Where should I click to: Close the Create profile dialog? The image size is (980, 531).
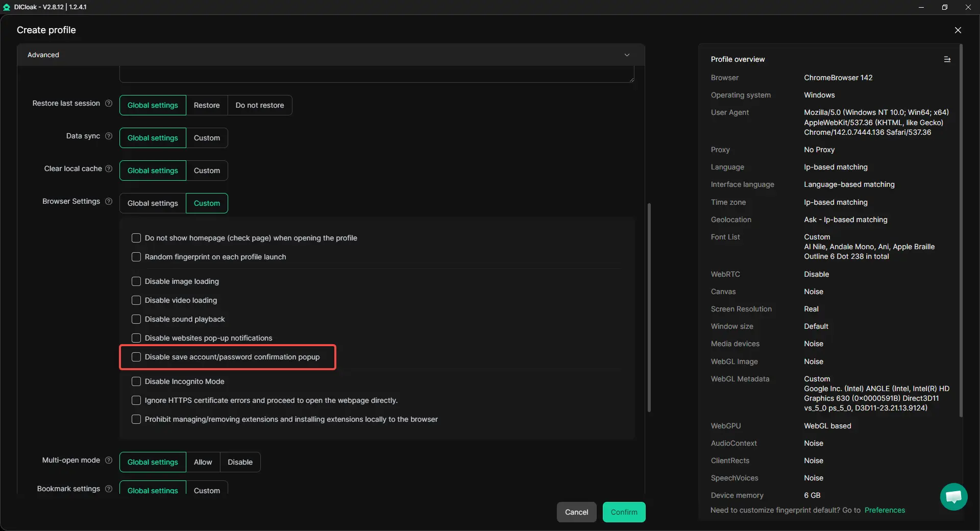[x=958, y=30]
